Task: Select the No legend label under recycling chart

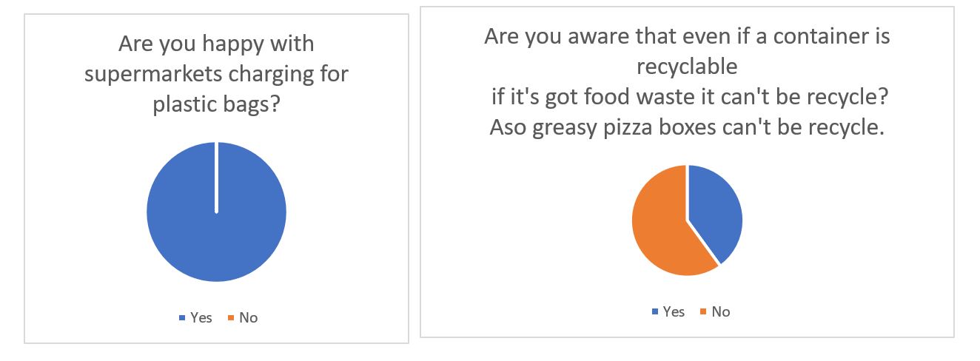Action: click(x=721, y=312)
